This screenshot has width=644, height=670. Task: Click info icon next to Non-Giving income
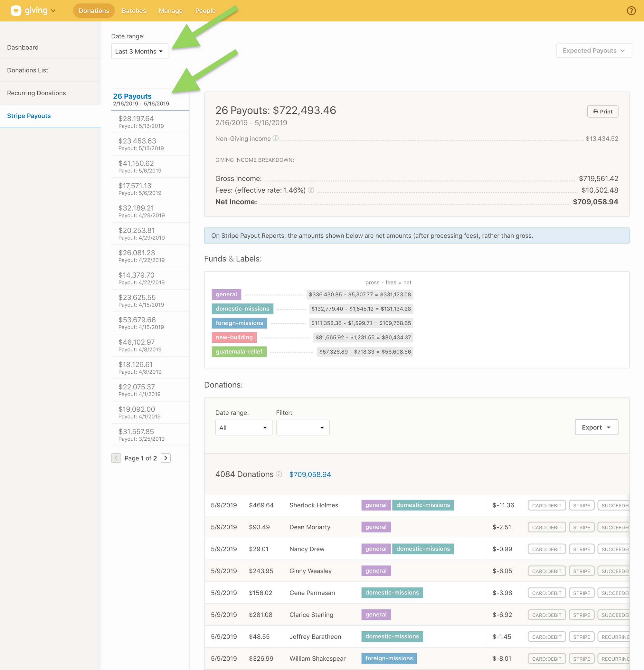pos(276,139)
